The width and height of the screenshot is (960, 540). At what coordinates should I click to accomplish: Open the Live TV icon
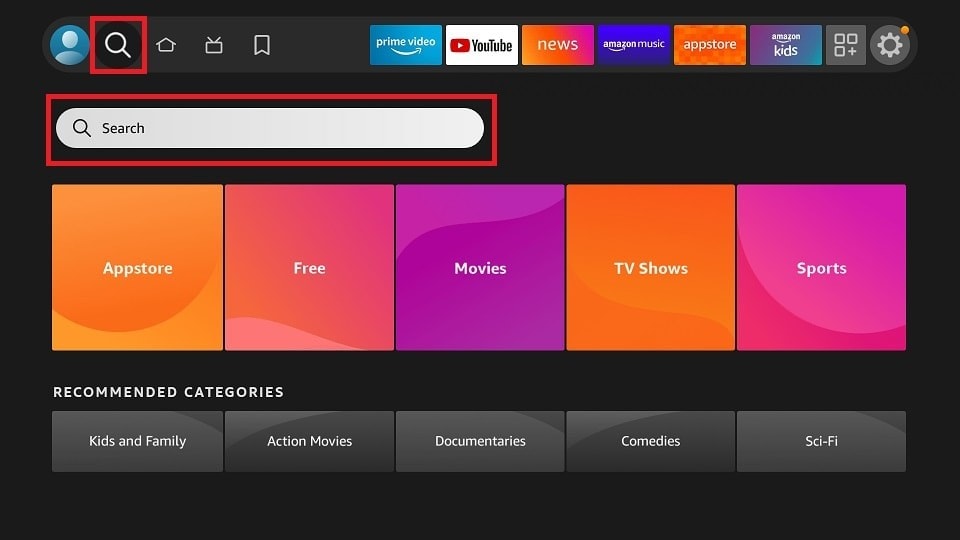[x=214, y=45]
